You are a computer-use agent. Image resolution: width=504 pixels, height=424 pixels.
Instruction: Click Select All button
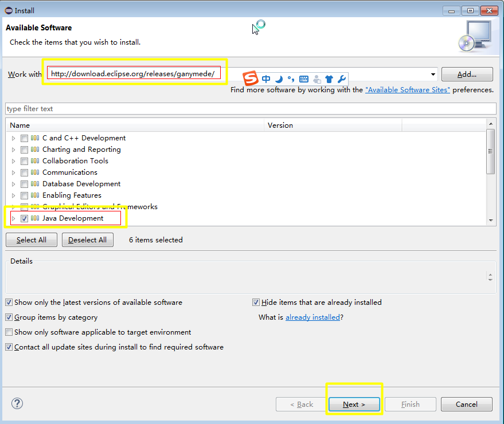point(32,240)
